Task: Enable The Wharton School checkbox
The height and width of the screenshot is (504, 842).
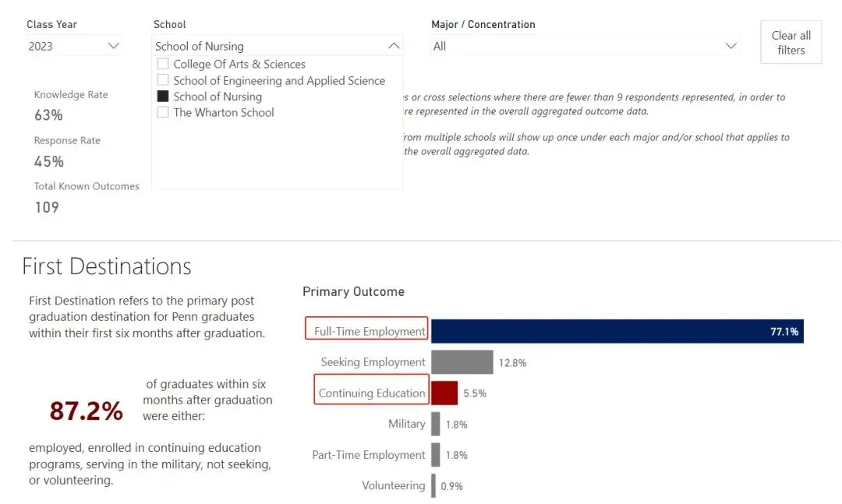Action: coord(163,112)
